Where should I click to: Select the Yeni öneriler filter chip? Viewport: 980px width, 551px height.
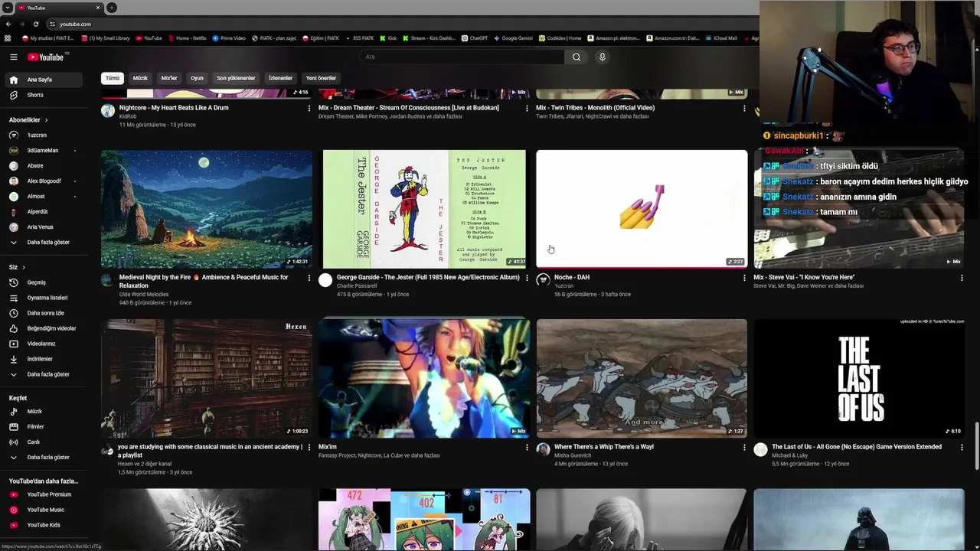(321, 78)
